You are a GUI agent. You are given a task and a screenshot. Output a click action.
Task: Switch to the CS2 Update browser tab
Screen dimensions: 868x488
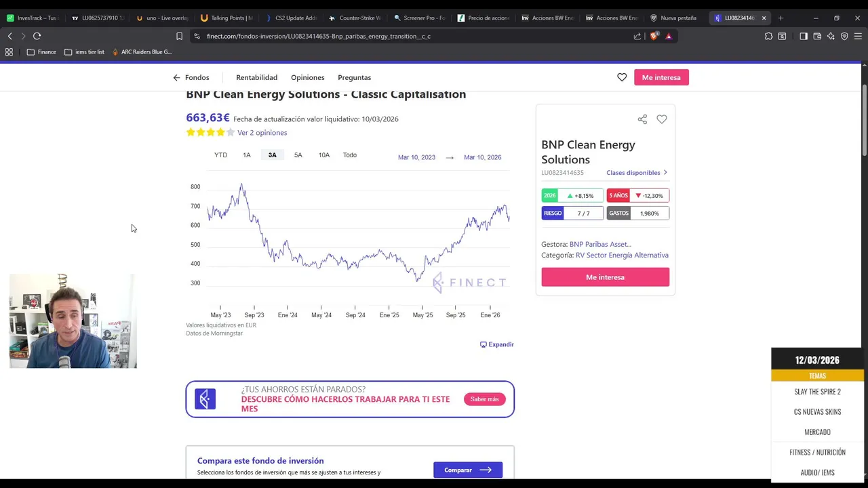pos(291,18)
